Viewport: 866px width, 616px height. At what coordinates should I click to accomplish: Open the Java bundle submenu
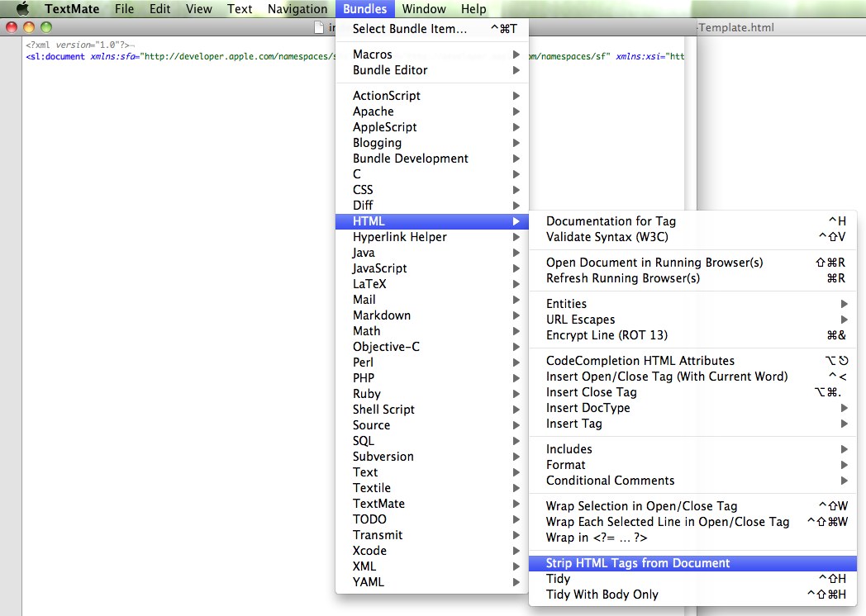[432, 253]
